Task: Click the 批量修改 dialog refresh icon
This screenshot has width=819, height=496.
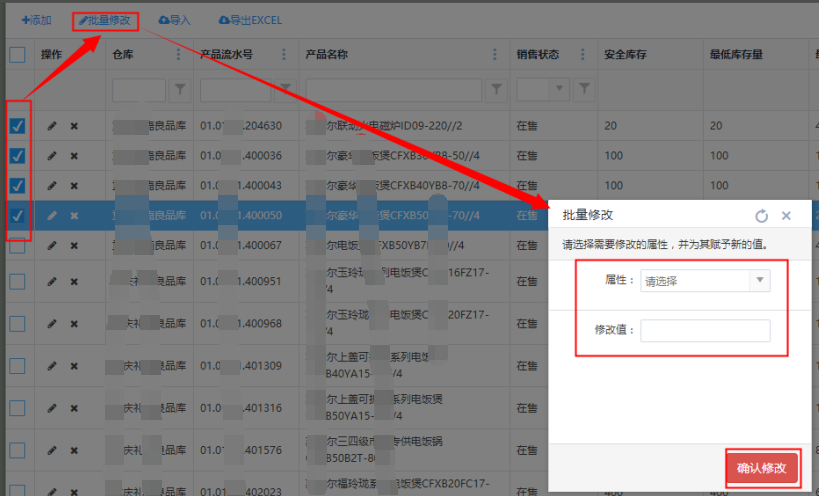Action: point(761,215)
